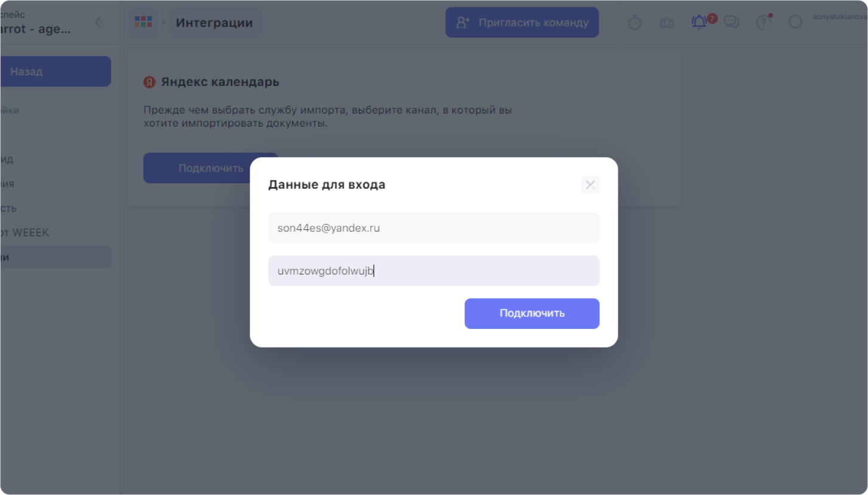Open the timer stopwatch icon
868x495 pixels.
point(635,23)
